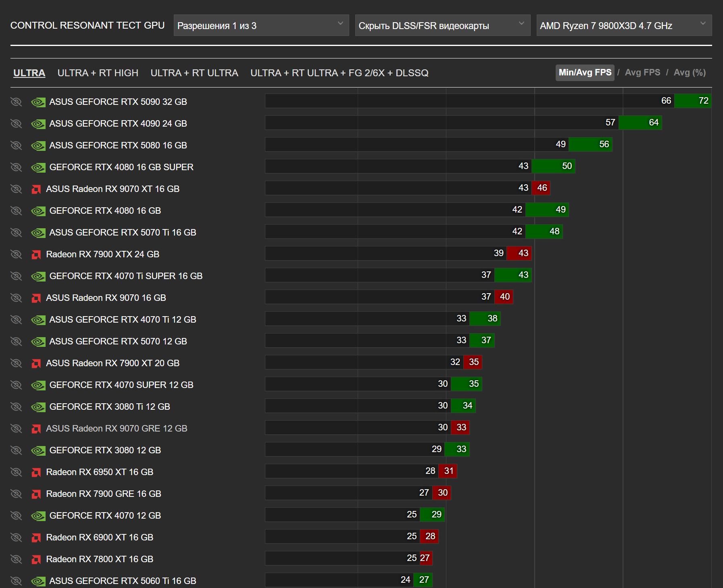This screenshot has height=588, width=723.
Task: Toggle visibility of Radeon RX 9070 16 GB
Action: click(x=16, y=298)
